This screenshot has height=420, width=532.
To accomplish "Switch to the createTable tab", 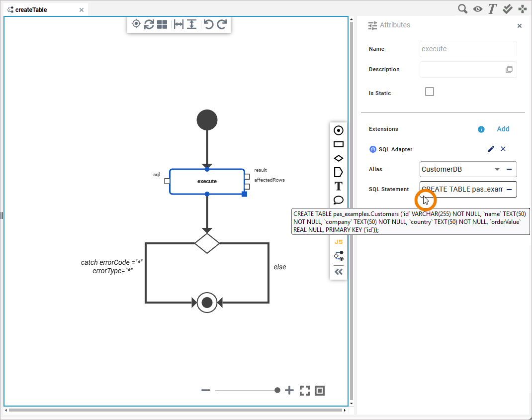I will pos(31,9).
